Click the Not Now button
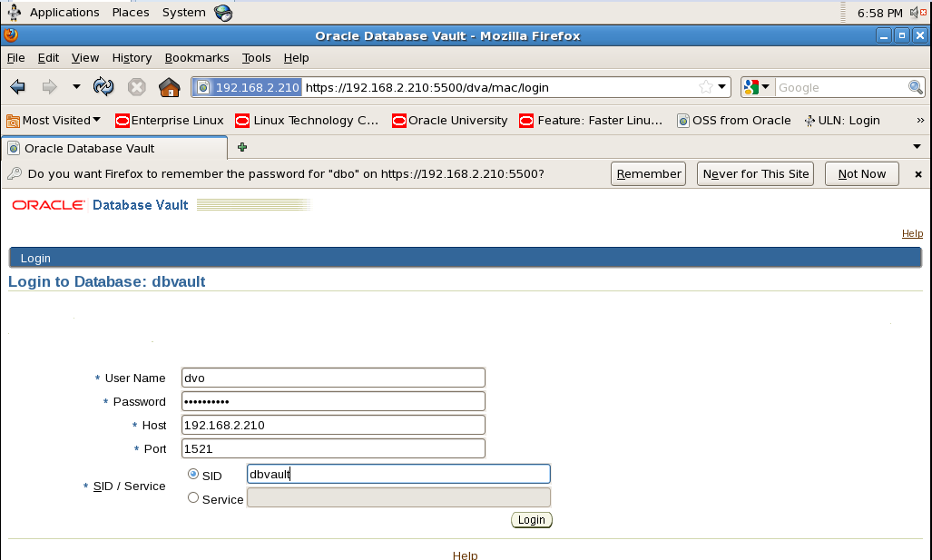This screenshot has height=560, width=932. coord(862,174)
